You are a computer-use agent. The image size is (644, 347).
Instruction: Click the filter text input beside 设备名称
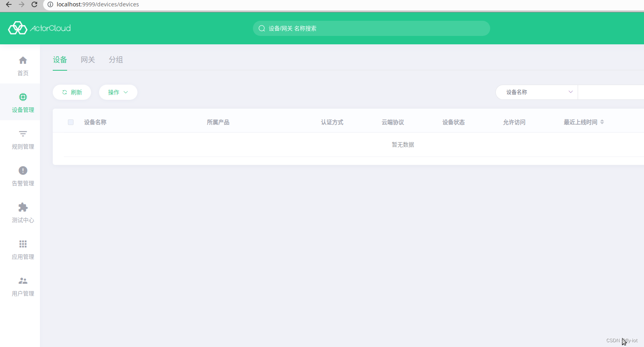click(611, 92)
